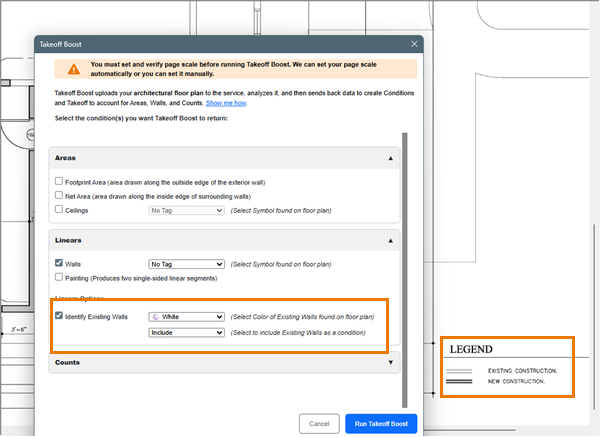Click the page scale warning message

click(236, 69)
